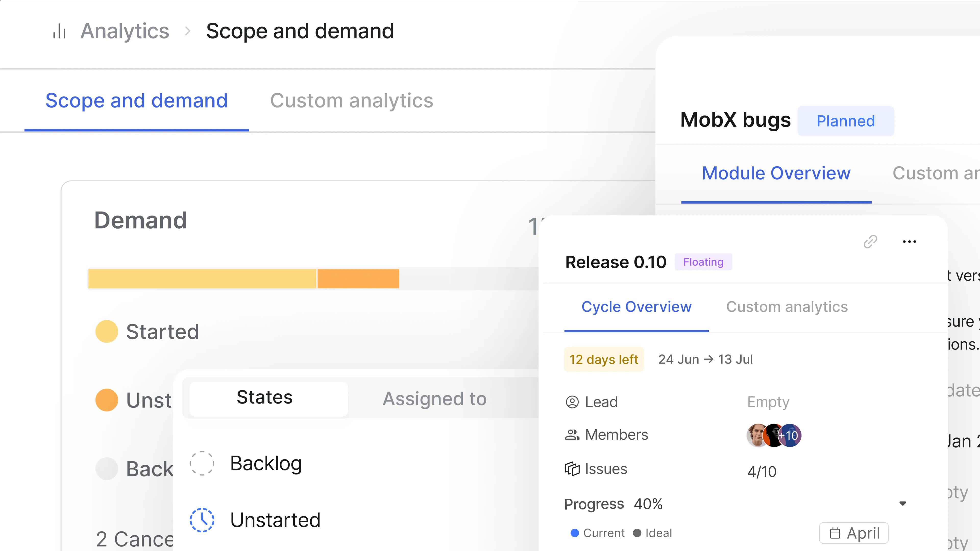The height and width of the screenshot is (551, 980).
Task: Copy the Release 0.10 link icon
Action: [871, 242]
